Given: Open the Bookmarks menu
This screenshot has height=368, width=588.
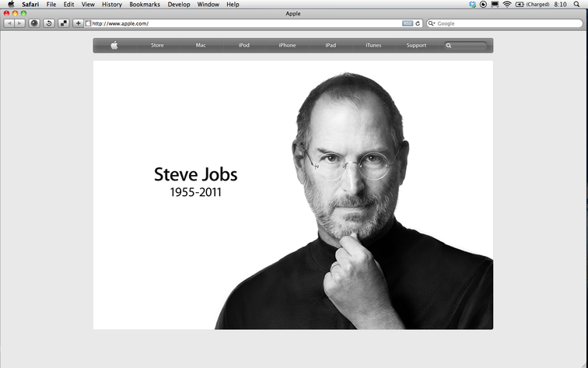Looking at the screenshot, I should (x=145, y=5).
